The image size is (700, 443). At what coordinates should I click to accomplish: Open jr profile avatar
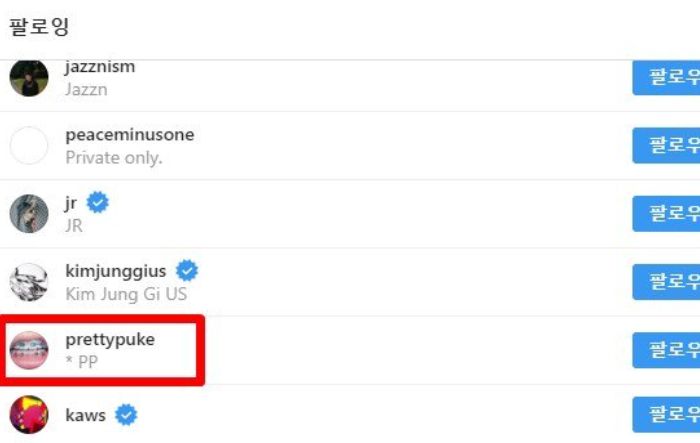(29, 214)
